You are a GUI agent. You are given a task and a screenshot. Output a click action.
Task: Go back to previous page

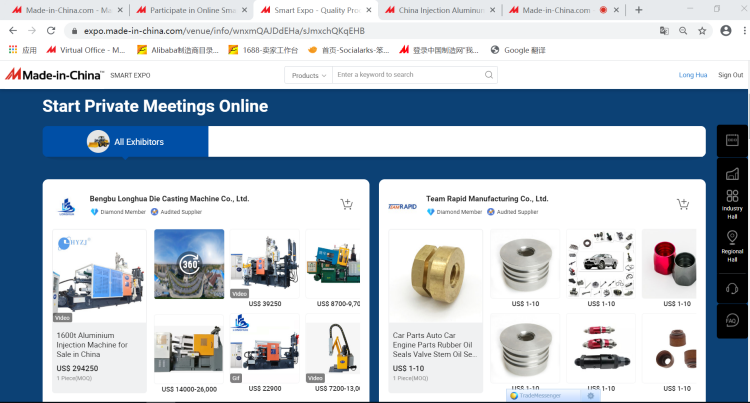point(13,31)
